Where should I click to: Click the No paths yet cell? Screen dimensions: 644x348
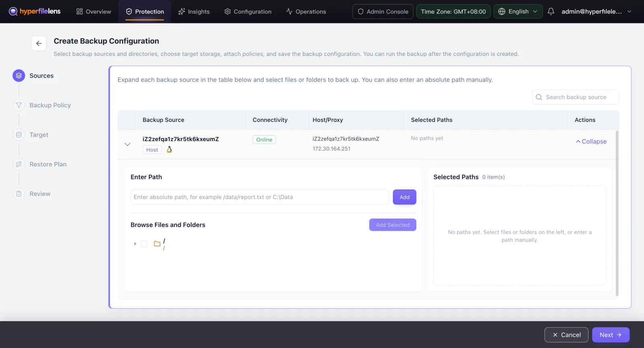tap(427, 138)
